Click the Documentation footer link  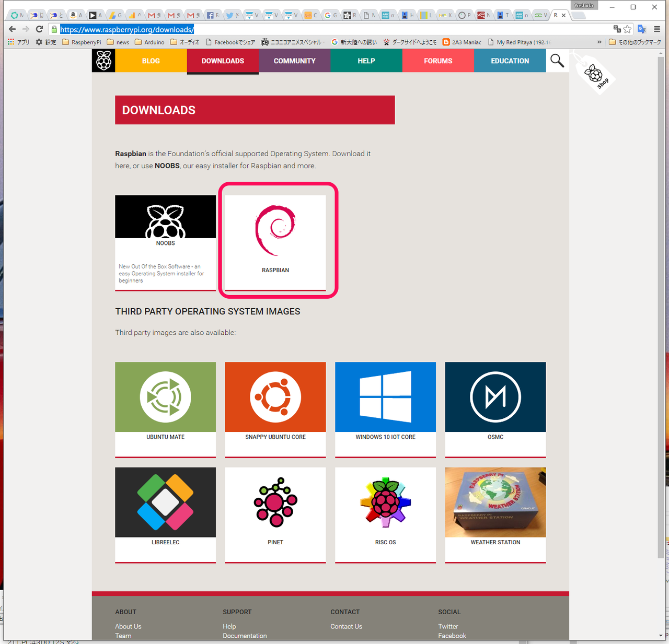[245, 636]
